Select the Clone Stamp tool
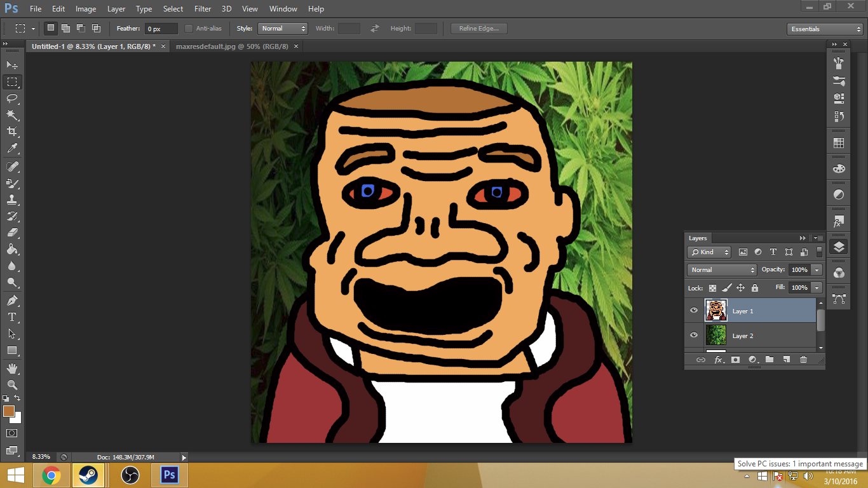 (x=12, y=200)
